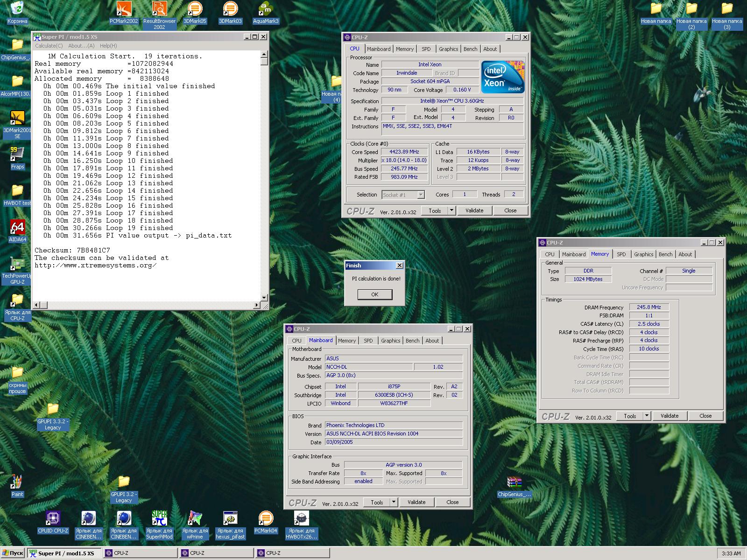The height and width of the screenshot is (560, 747).
Task: Open PCMark2002 desktop shortcut
Action: (x=124, y=12)
